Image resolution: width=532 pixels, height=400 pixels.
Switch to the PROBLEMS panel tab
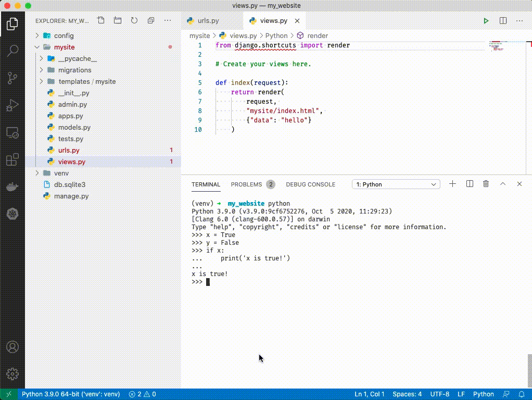click(246, 184)
